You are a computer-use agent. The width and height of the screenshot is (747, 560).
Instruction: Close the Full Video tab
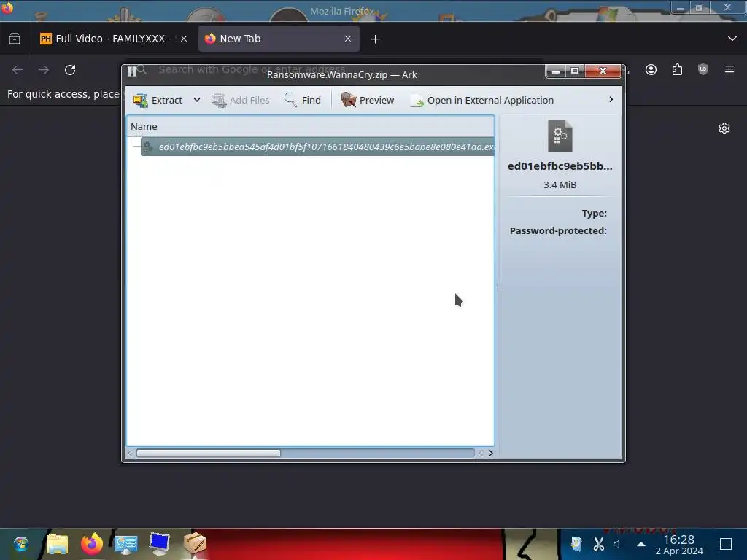(184, 39)
